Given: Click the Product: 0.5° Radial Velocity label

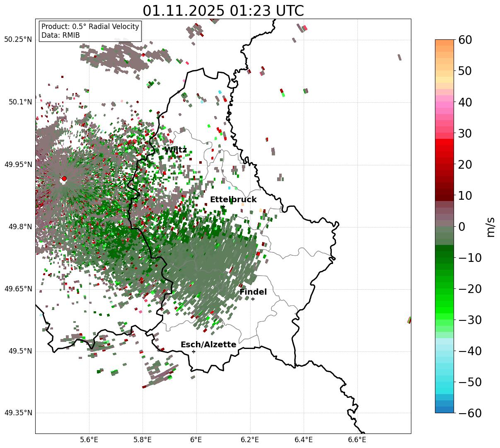Looking at the screenshot, I should coord(90,27).
